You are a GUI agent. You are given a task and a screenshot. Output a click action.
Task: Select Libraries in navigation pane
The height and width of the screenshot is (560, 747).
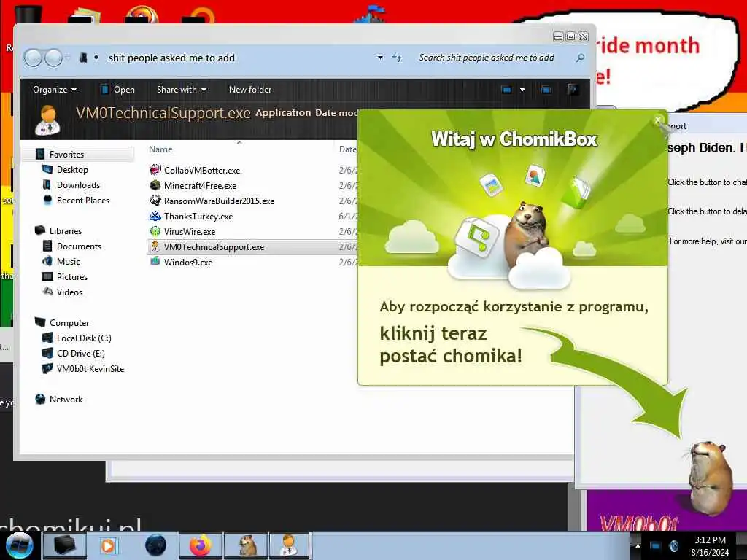(65, 231)
